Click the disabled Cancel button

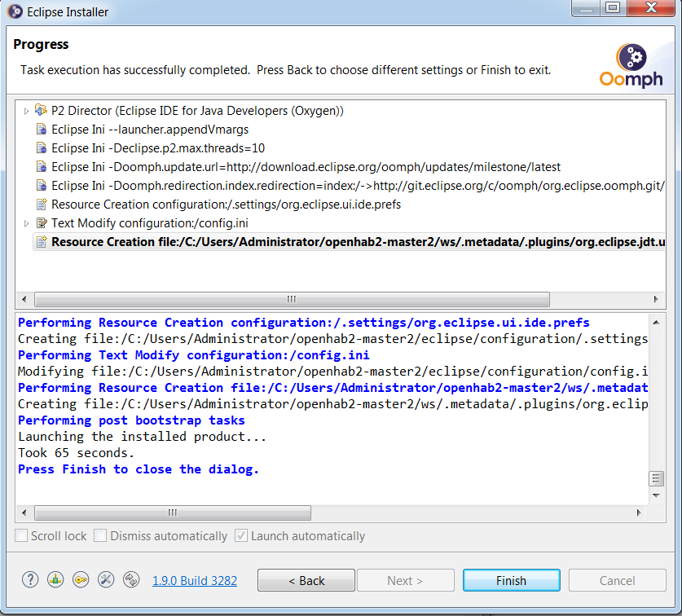617,580
